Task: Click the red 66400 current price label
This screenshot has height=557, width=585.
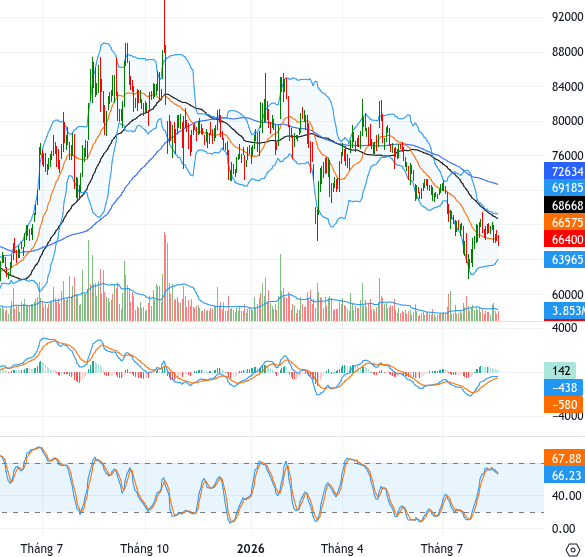Action: (564, 239)
